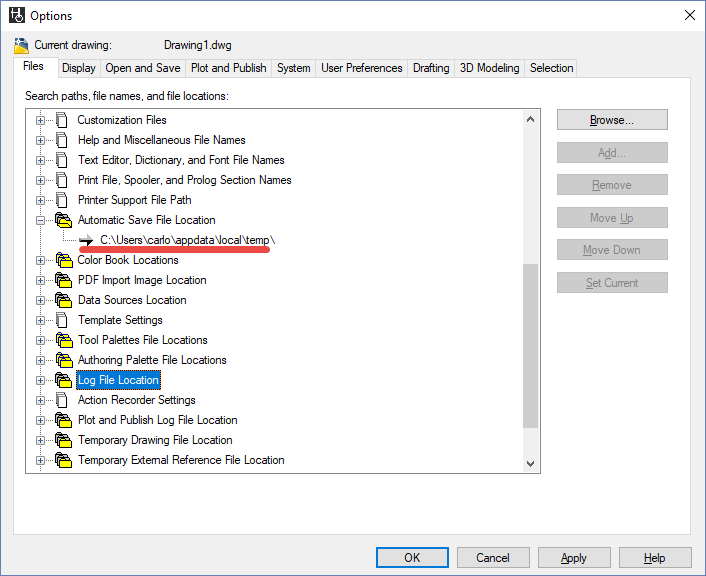Select the Automatic Save File Location item
The image size is (706, 576).
pos(147,220)
